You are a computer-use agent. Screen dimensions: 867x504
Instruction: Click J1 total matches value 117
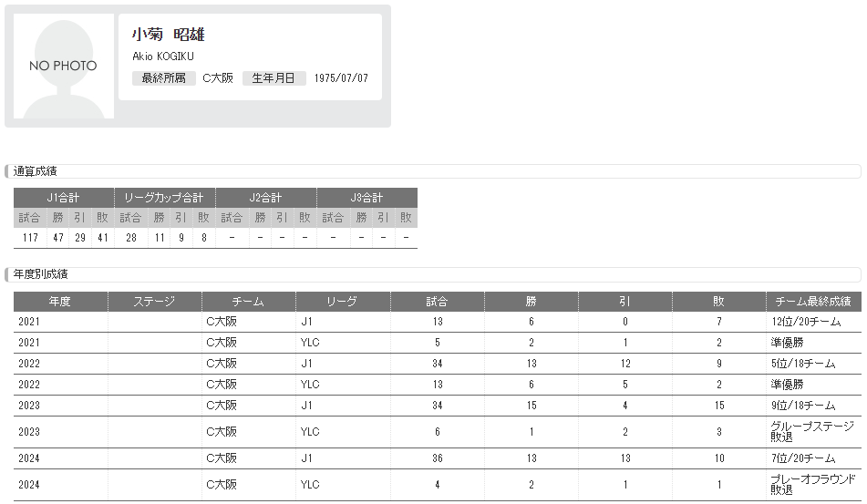click(30, 238)
